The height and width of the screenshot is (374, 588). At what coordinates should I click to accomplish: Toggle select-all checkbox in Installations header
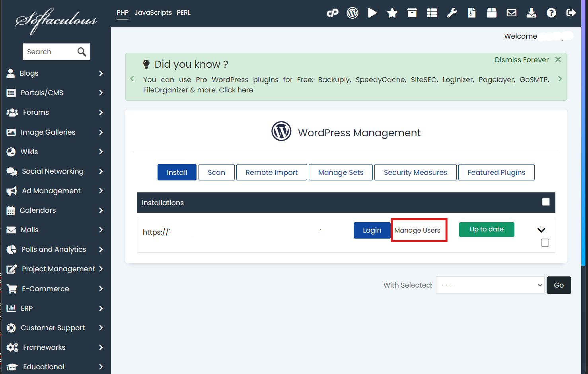coord(546,202)
